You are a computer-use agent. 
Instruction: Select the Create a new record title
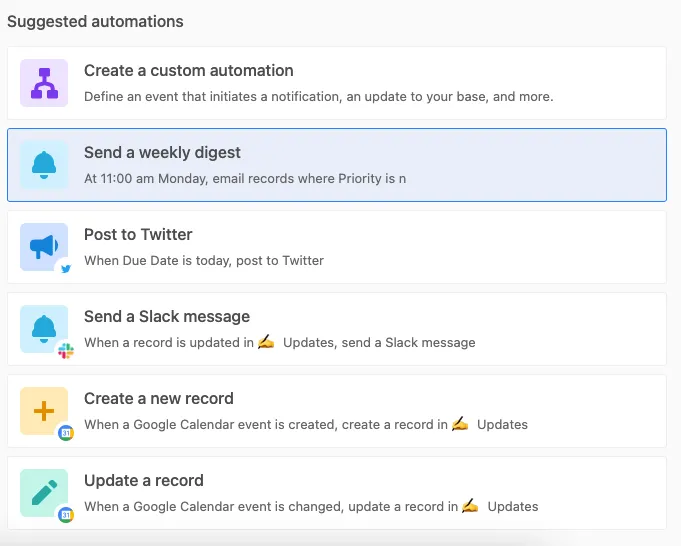tap(159, 398)
